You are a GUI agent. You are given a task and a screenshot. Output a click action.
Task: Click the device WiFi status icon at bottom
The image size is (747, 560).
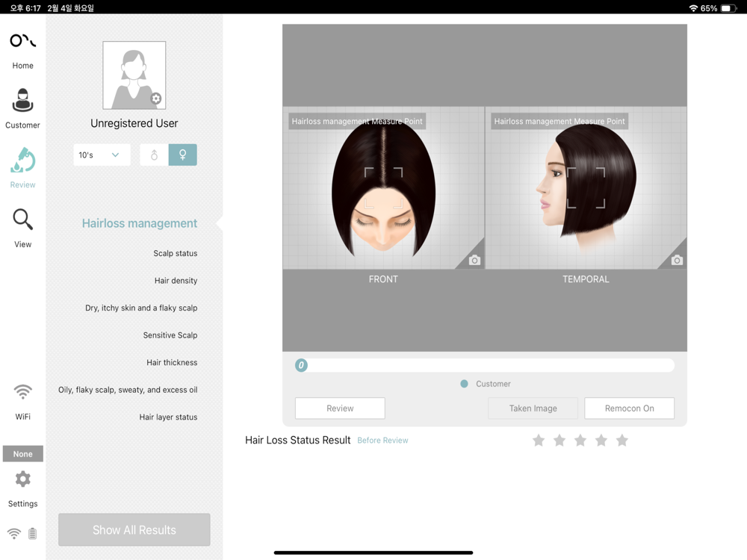14,533
